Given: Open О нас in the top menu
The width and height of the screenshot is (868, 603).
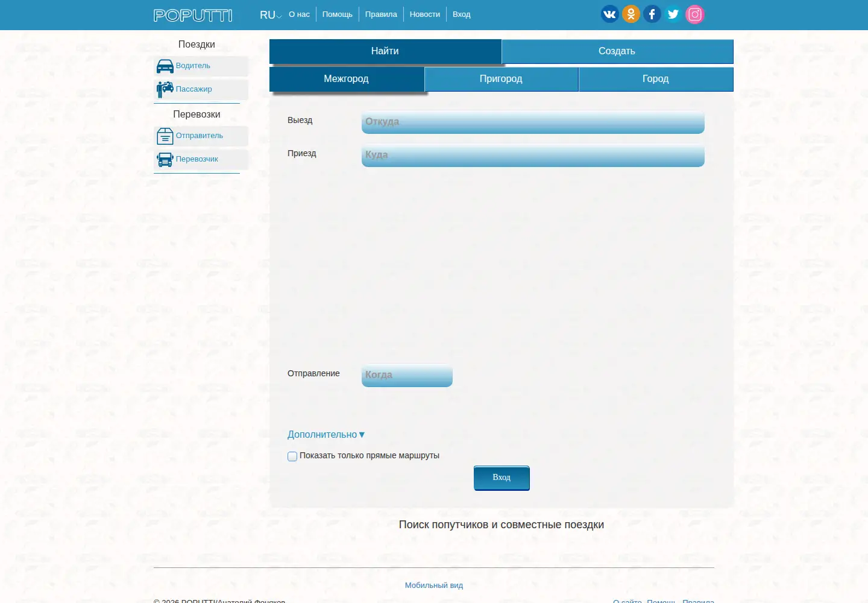Looking at the screenshot, I should [x=299, y=14].
